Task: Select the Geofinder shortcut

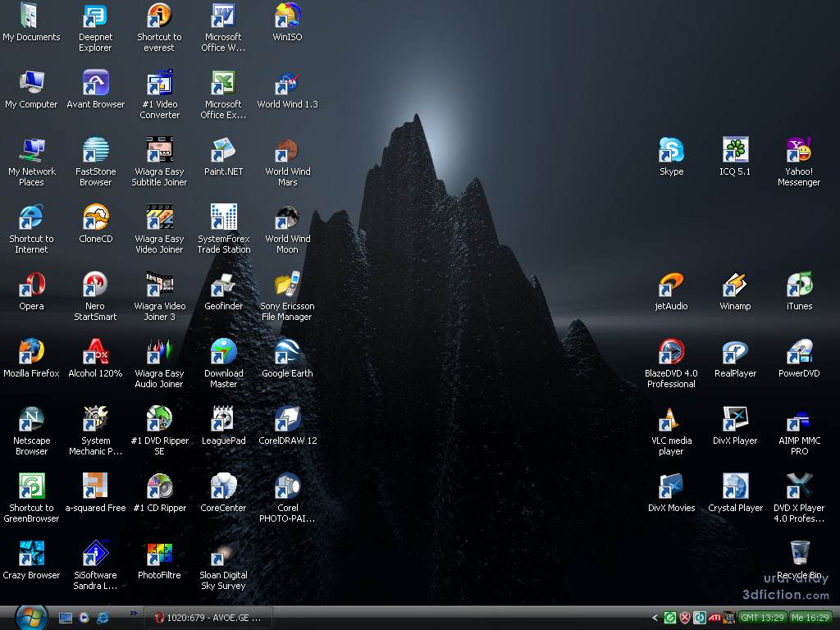Action: tap(223, 285)
